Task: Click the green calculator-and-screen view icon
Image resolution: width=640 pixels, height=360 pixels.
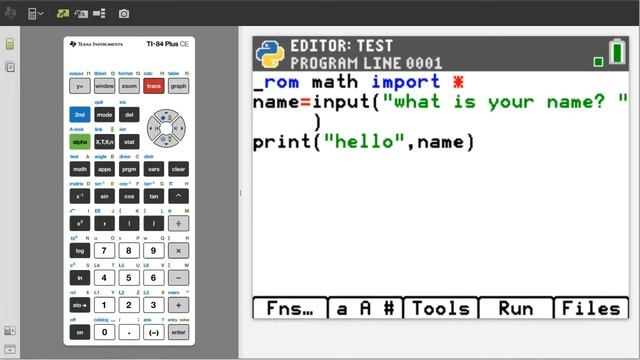Action: (63, 13)
